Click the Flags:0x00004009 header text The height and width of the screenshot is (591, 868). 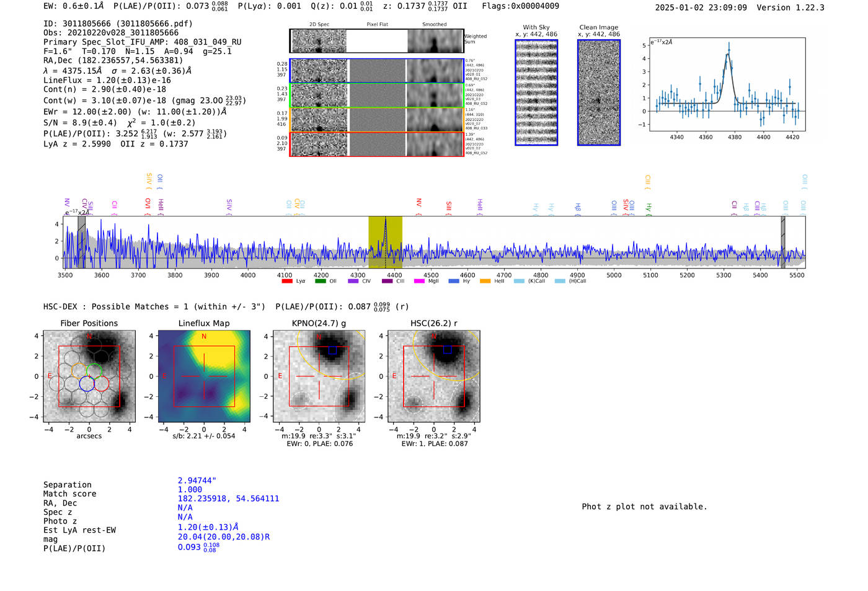click(x=520, y=6)
